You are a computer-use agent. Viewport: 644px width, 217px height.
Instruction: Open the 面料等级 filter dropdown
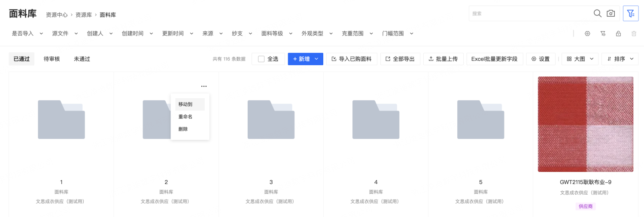[277, 33]
